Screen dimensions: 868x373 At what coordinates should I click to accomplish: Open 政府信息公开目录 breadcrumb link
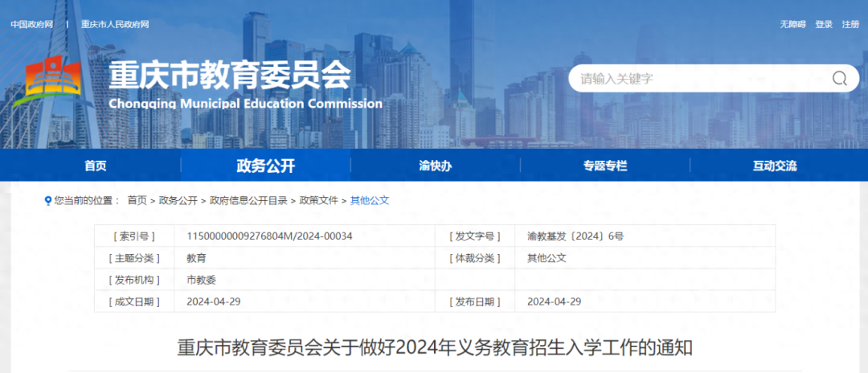(248, 201)
